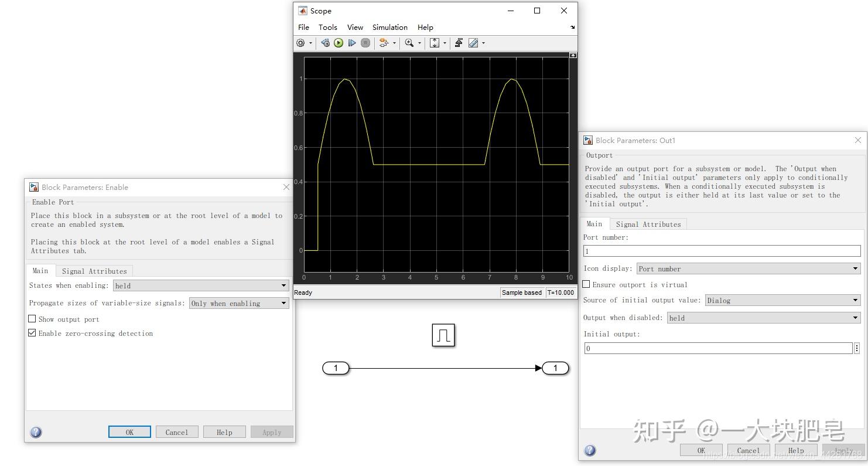Open Propagate sizes dropdown
Image resolution: width=868 pixels, height=466 pixels.
tap(239, 303)
